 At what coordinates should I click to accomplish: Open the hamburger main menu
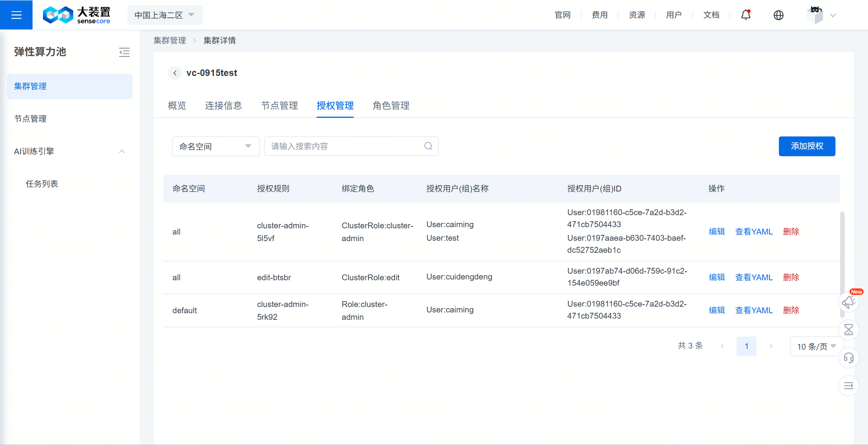click(x=16, y=15)
